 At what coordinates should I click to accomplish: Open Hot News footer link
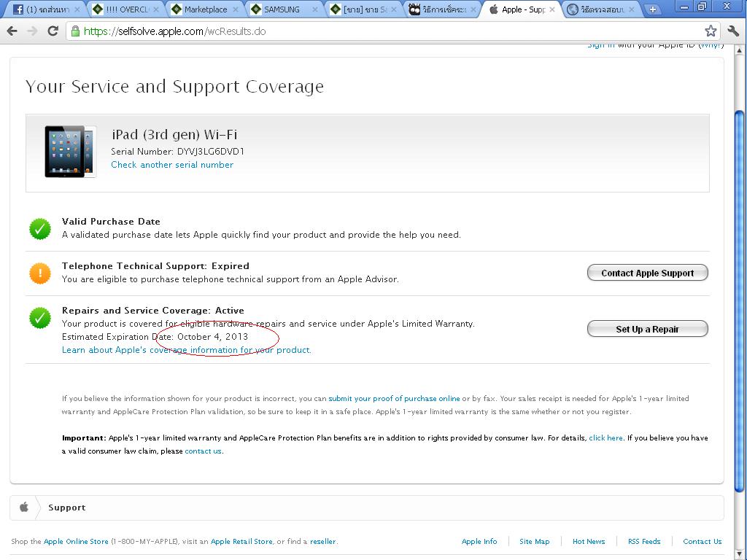coord(589,542)
